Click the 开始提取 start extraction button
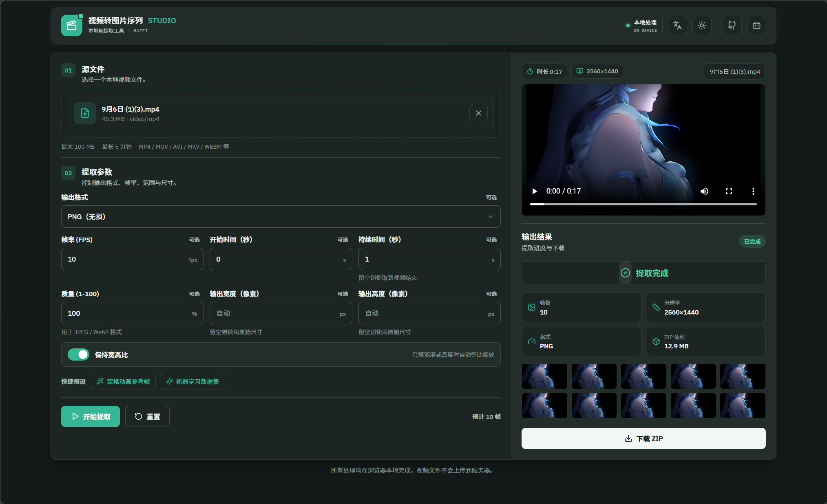This screenshot has width=827, height=504. pyautogui.click(x=91, y=416)
